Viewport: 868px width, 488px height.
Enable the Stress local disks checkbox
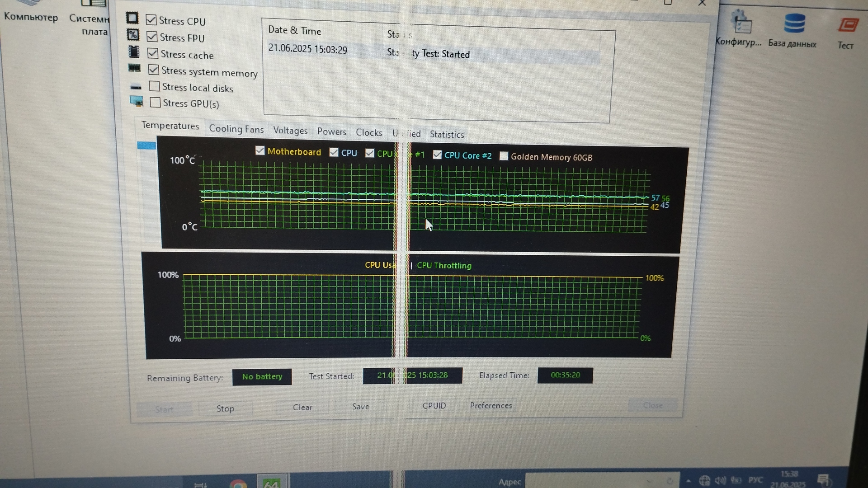[154, 86]
